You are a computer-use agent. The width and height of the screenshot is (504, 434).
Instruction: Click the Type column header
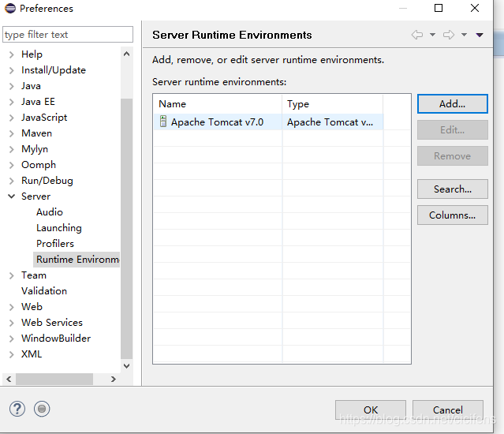tap(332, 104)
